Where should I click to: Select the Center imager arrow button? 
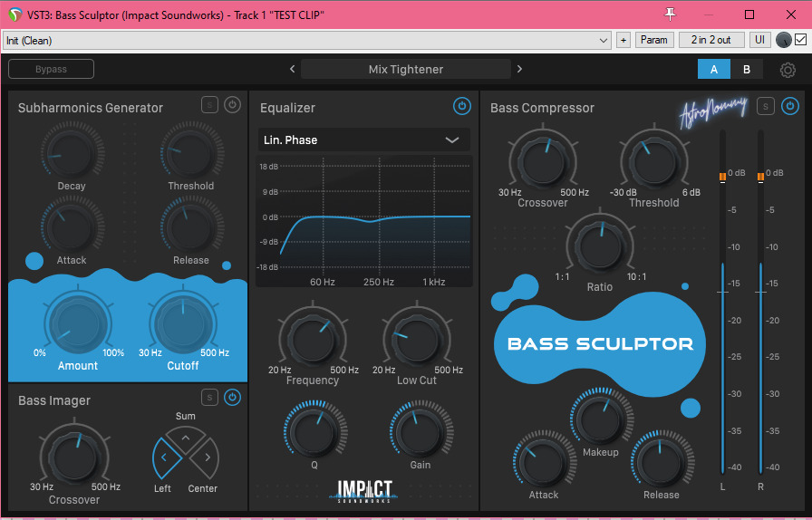(205, 457)
